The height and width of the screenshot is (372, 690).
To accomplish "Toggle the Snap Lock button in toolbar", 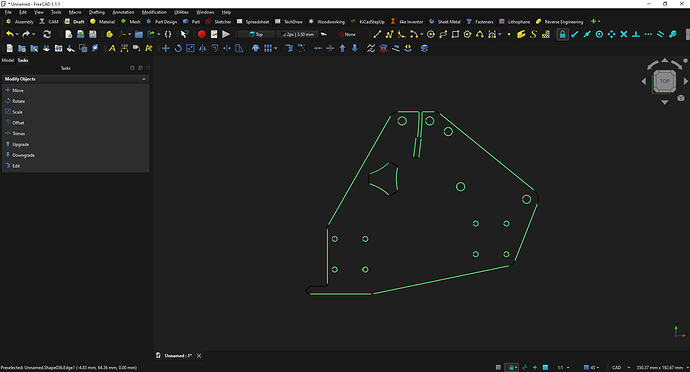I will point(562,34).
